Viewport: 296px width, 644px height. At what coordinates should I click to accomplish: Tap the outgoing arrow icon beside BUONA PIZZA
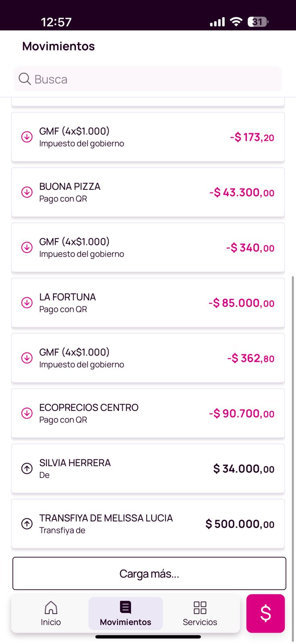(27, 192)
